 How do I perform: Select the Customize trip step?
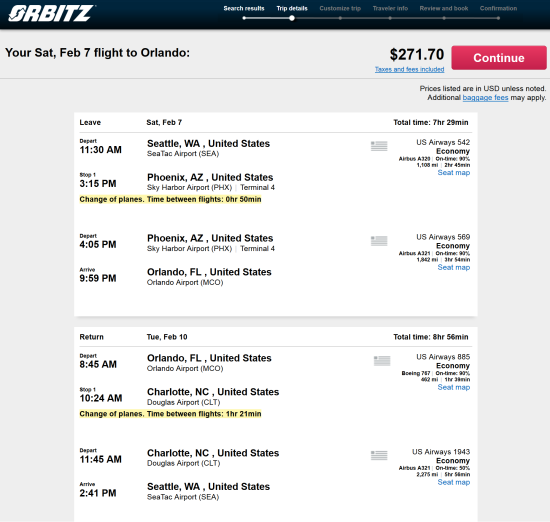click(340, 8)
